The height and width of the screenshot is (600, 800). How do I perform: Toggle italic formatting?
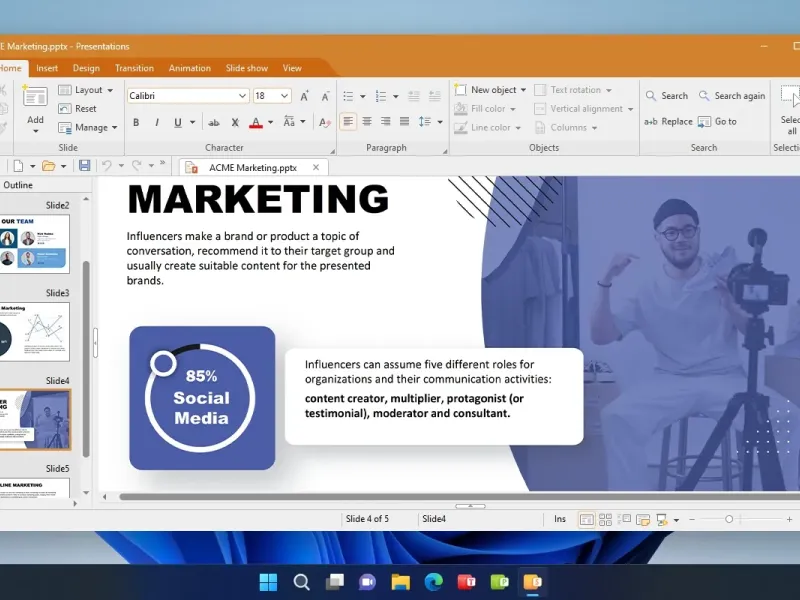[x=157, y=122]
